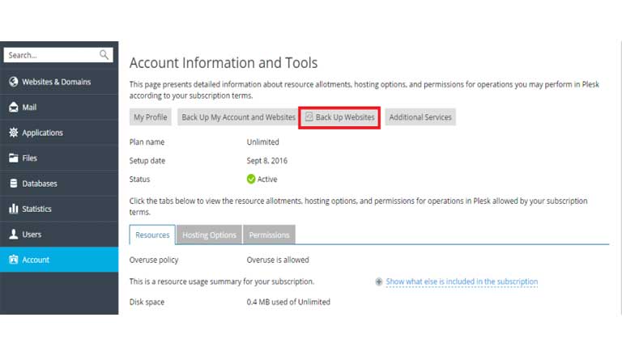
Task: Click the Databases cylinder icon
Action: pos(14,183)
